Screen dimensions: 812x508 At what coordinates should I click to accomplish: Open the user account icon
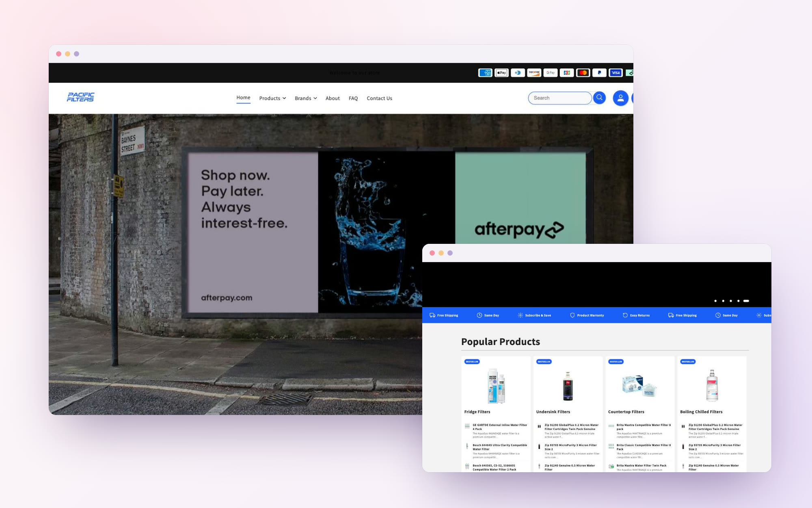pos(620,98)
